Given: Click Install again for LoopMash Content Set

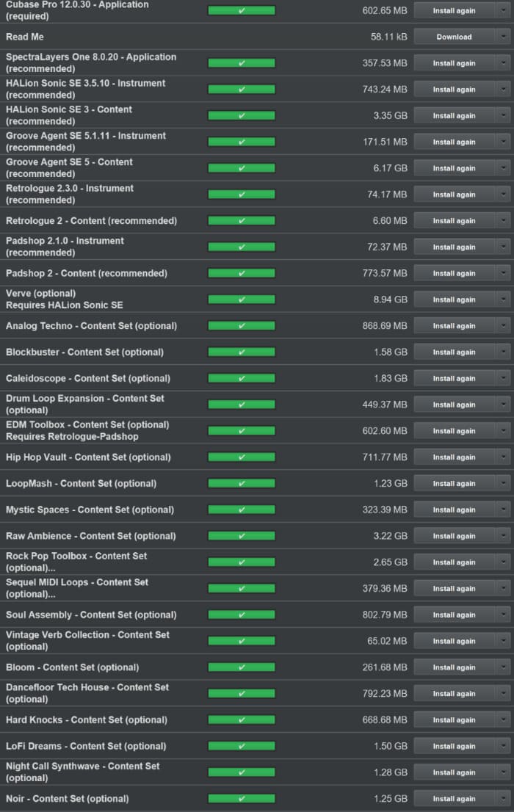Looking at the screenshot, I should point(455,484).
